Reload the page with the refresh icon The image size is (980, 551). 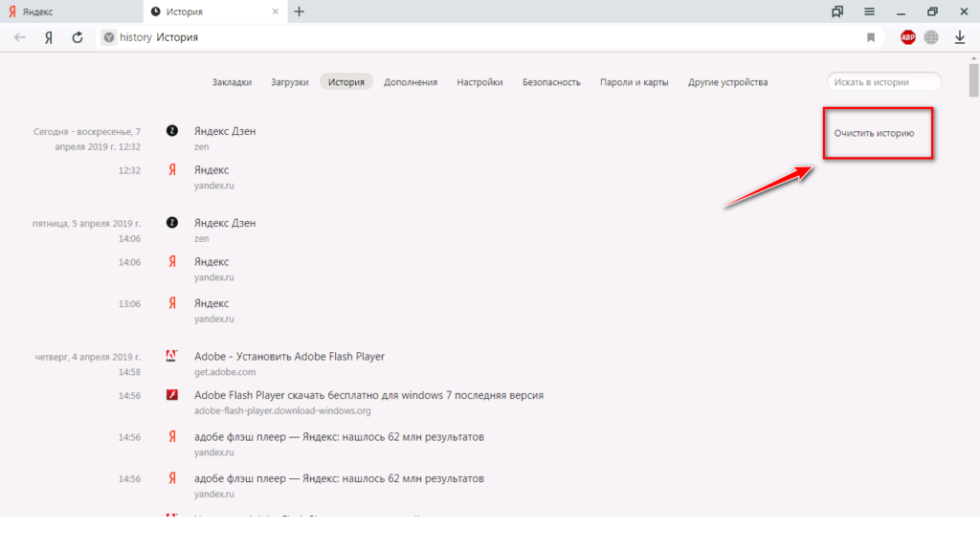click(x=78, y=37)
